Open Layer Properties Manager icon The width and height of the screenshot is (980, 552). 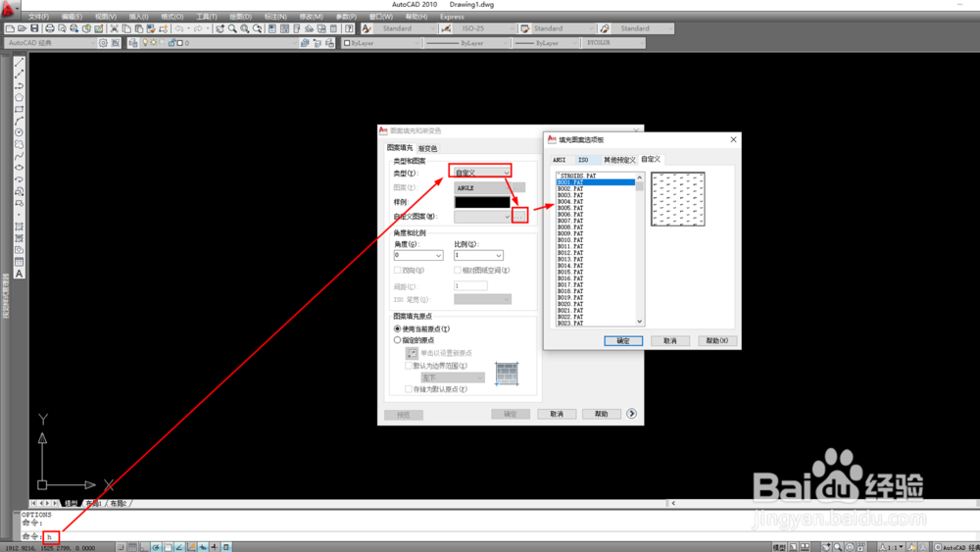133,43
